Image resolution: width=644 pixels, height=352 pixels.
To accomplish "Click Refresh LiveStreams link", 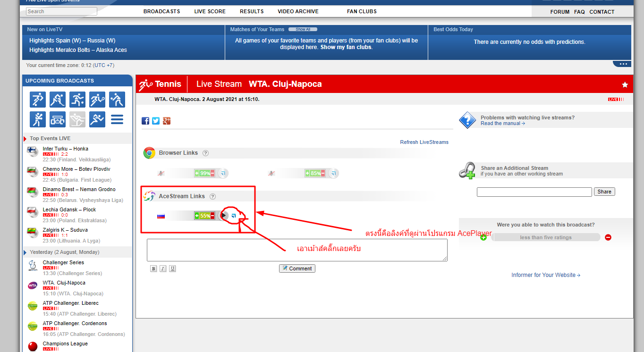I will (x=424, y=142).
